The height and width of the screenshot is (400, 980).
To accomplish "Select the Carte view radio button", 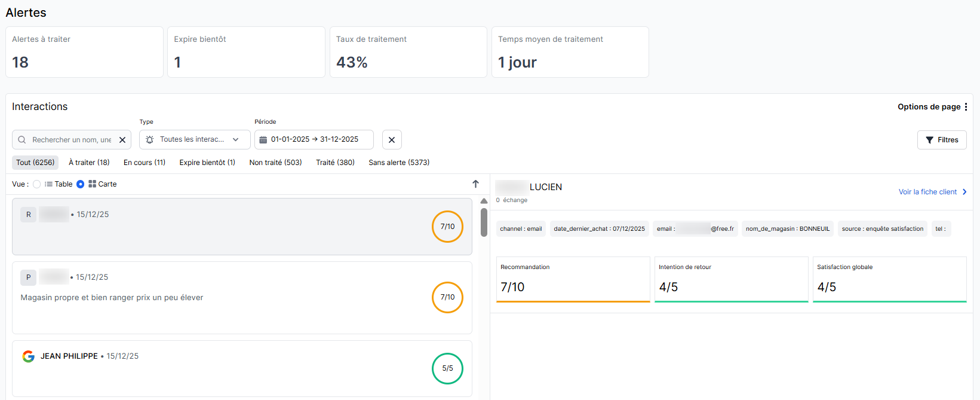I will [x=81, y=184].
